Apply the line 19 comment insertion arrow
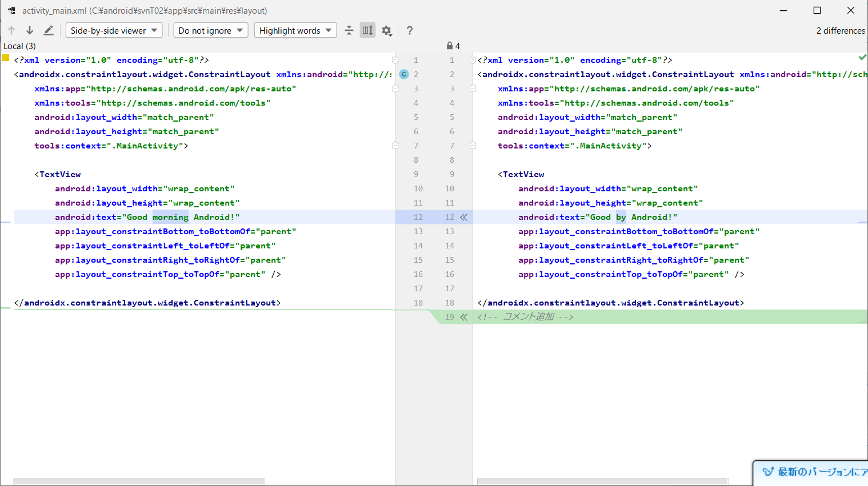Image resolution: width=868 pixels, height=486 pixels. 463,317
